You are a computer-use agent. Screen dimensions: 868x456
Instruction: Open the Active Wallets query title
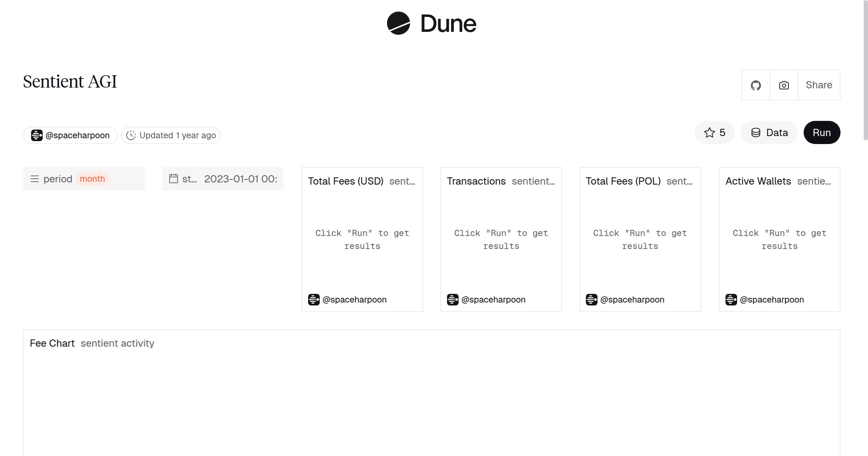pos(758,181)
